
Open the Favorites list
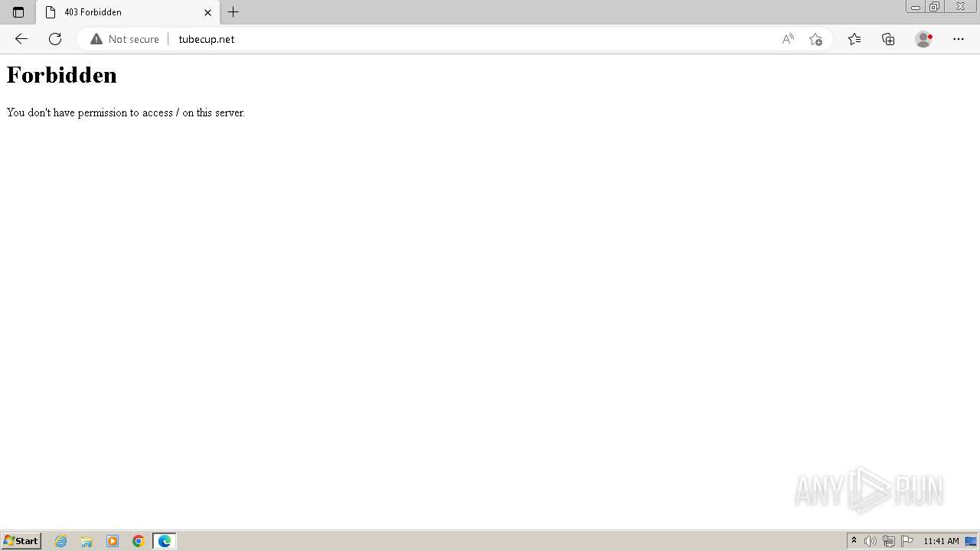click(854, 39)
